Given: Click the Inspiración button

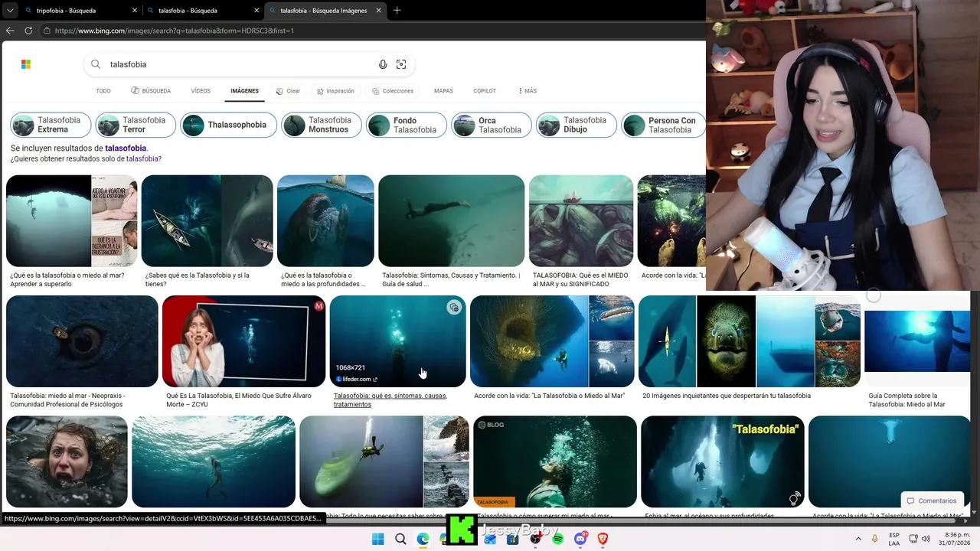Looking at the screenshot, I should pos(335,91).
